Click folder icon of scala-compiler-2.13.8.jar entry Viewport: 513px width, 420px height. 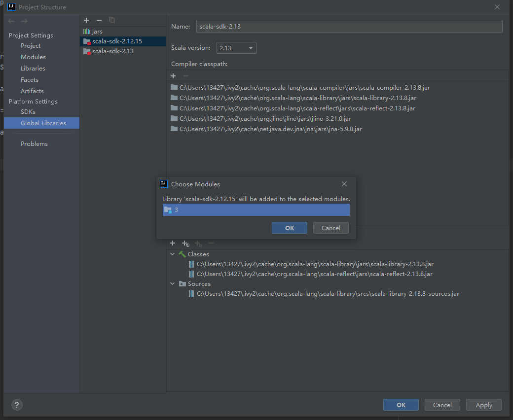(174, 87)
